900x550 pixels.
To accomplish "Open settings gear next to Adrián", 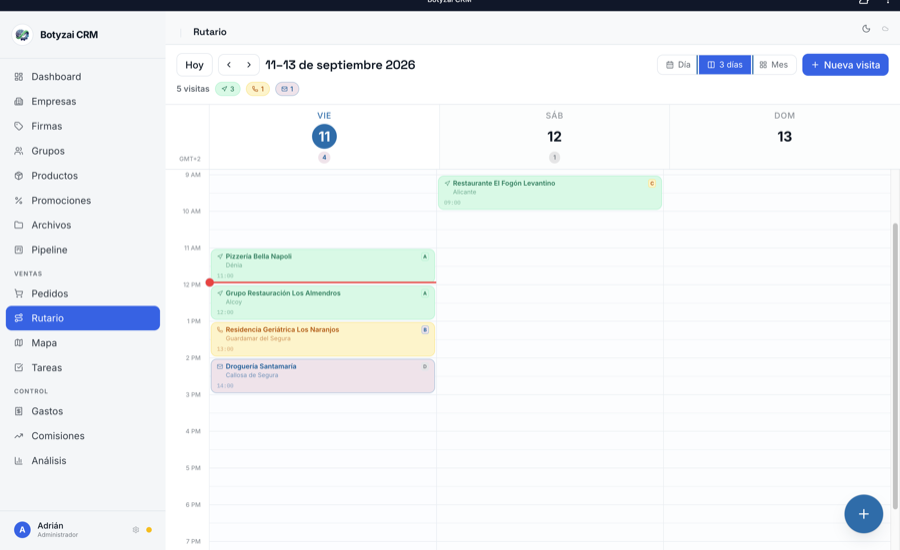I will point(135,530).
